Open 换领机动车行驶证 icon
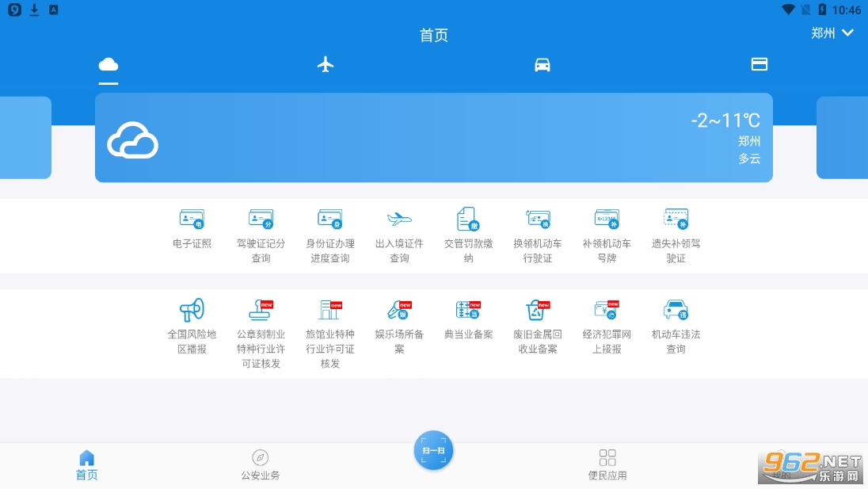Viewport: 868px width, 489px height. [538, 220]
